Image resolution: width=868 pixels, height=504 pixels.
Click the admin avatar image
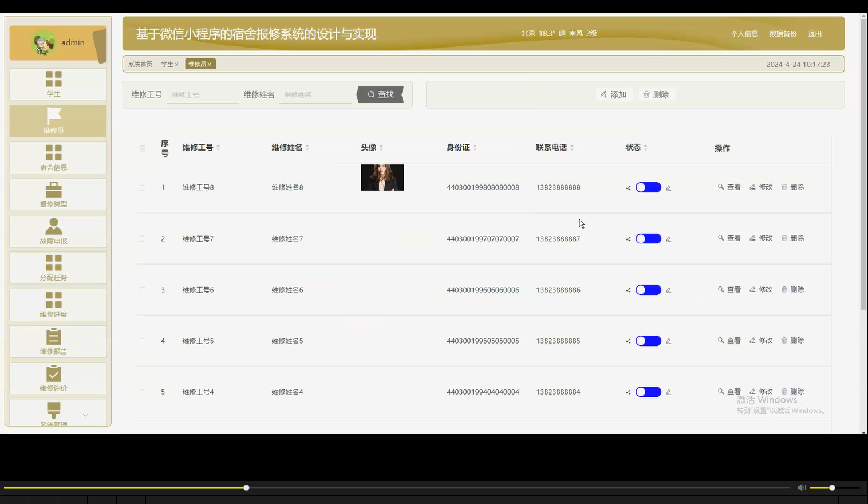pyautogui.click(x=44, y=42)
